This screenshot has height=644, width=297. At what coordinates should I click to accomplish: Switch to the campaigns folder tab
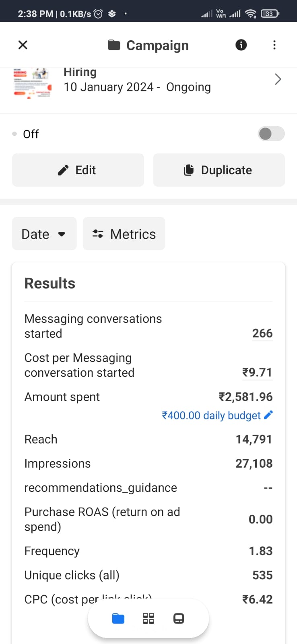(x=118, y=619)
